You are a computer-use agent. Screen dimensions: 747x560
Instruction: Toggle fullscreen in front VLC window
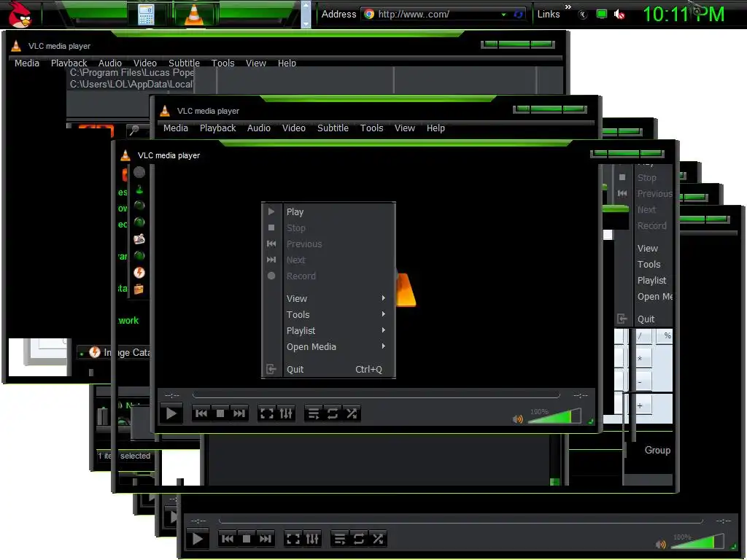click(267, 413)
